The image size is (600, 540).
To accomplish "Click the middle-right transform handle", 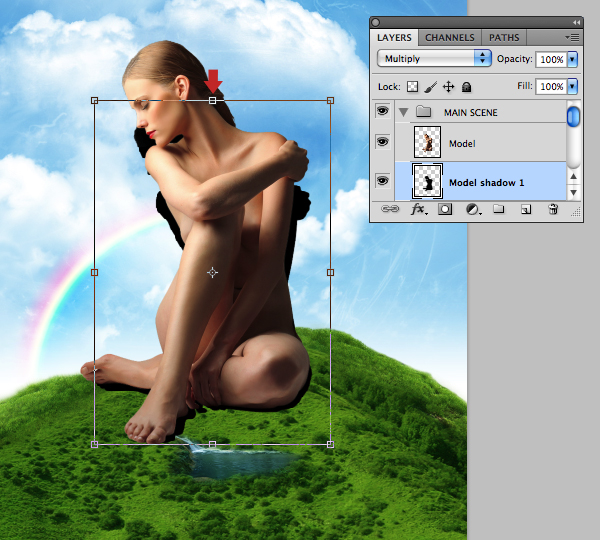I will [x=331, y=272].
